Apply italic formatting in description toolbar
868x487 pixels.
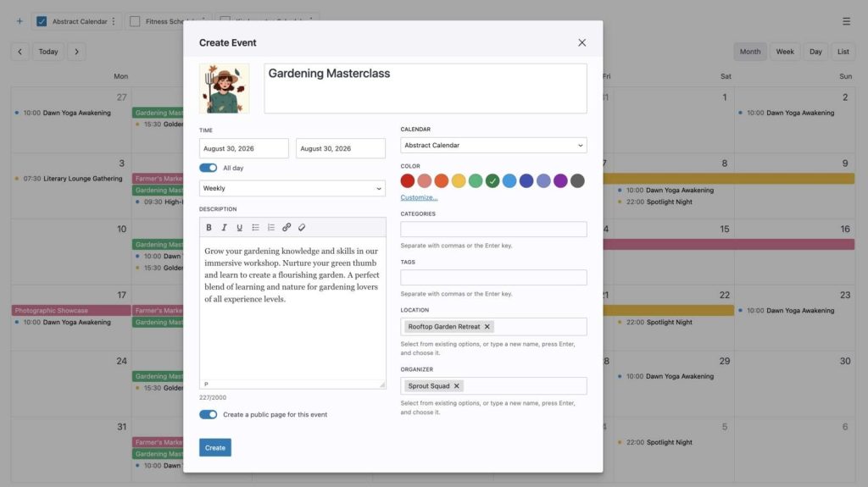(224, 228)
